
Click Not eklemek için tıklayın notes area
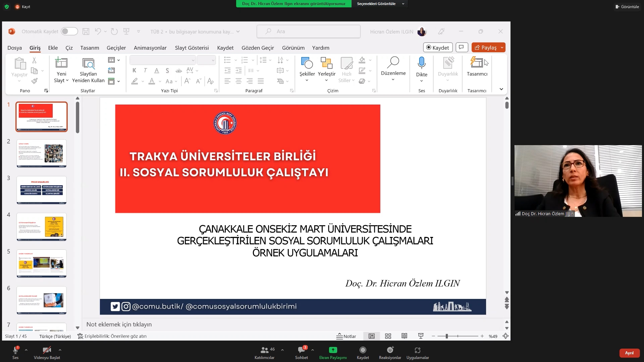tap(119, 324)
